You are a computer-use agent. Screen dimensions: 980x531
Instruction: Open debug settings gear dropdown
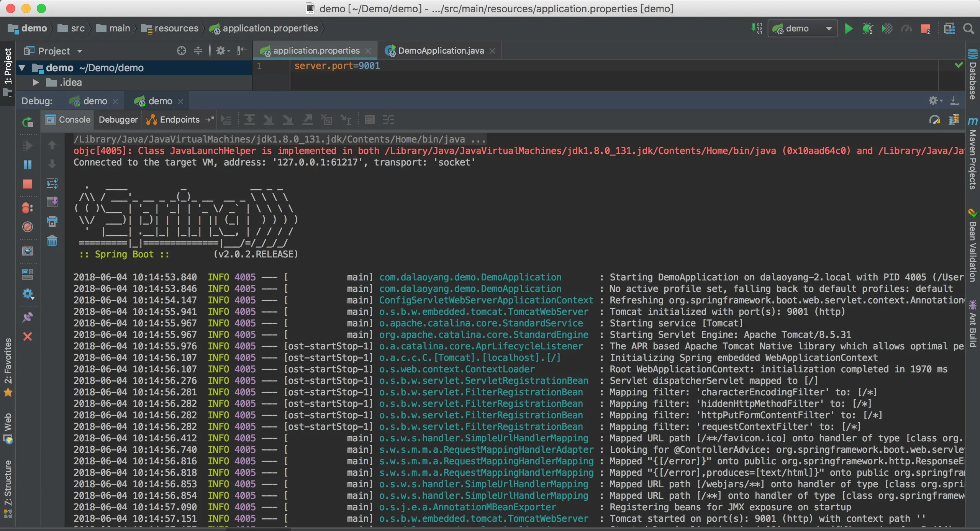click(28, 294)
